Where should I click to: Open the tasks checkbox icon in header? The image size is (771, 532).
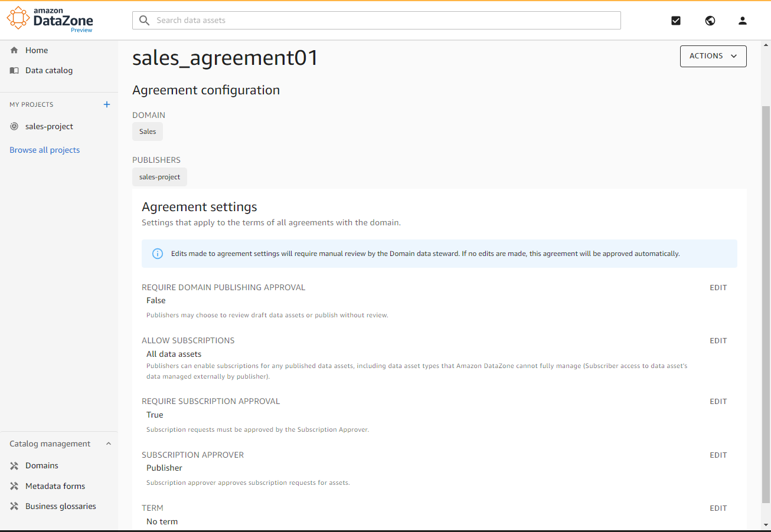pos(676,21)
